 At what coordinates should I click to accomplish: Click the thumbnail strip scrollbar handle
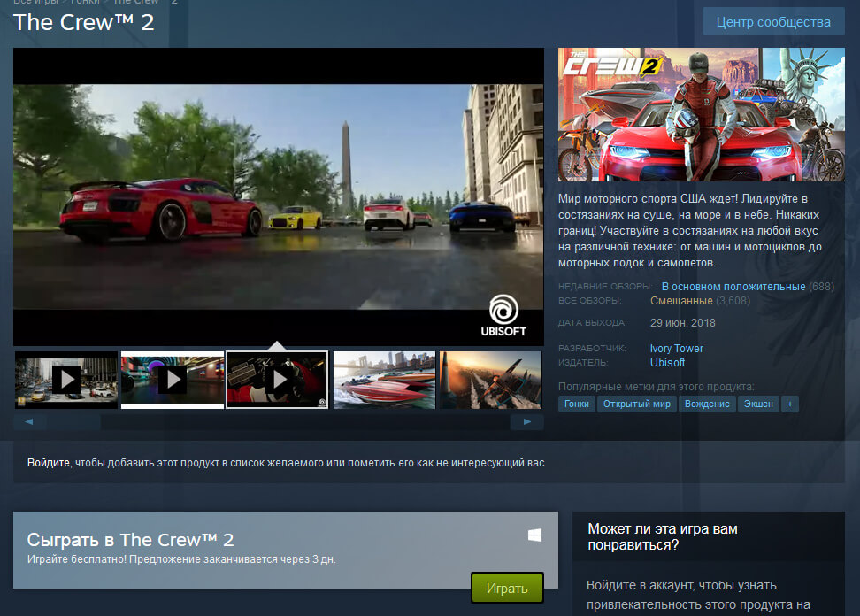[73, 422]
